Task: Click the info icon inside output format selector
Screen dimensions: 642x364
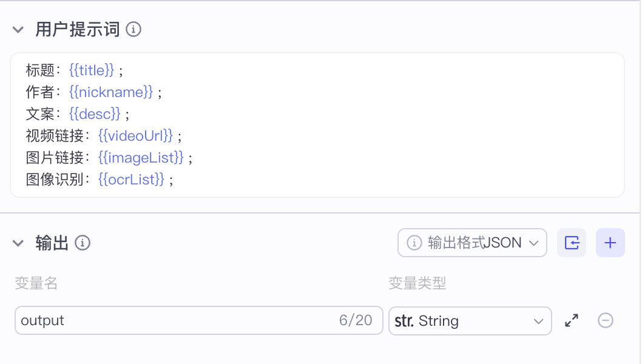Action: [x=414, y=243]
